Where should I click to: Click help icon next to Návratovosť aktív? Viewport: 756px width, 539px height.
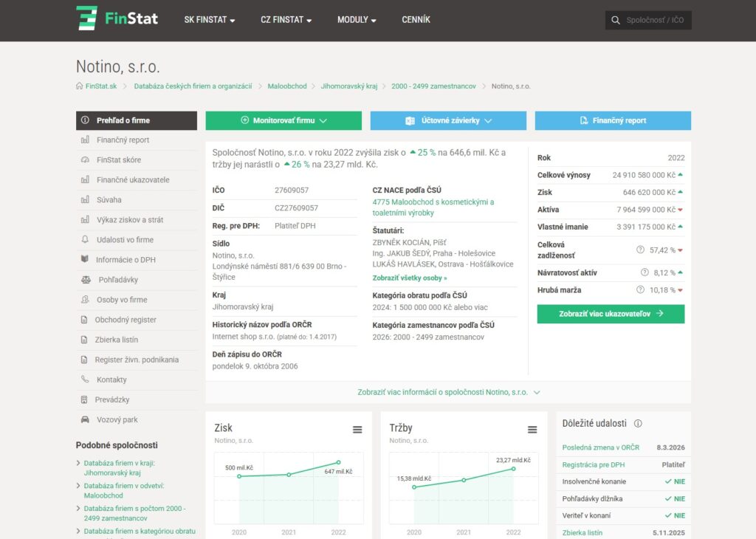click(x=645, y=272)
